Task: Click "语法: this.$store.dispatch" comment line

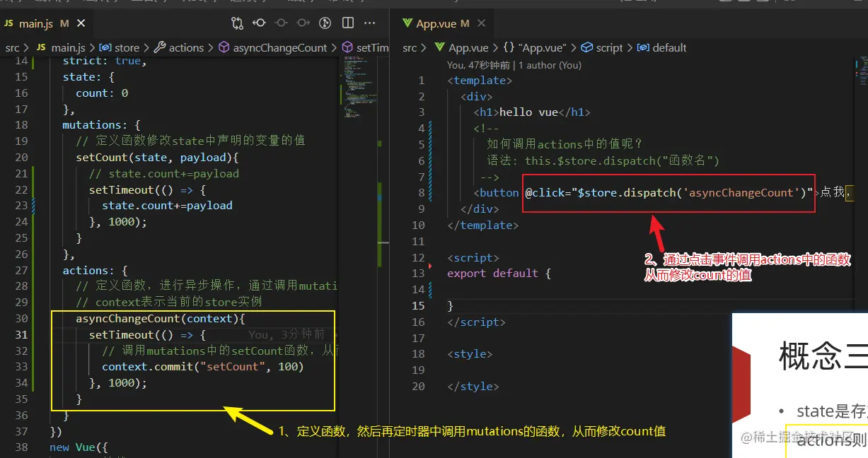Action: tap(603, 161)
